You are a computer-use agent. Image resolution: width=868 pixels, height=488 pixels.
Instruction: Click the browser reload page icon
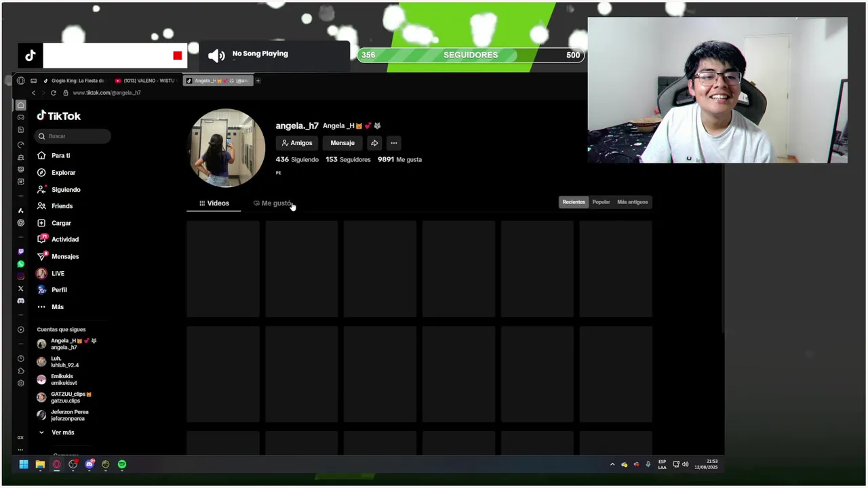pos(54,93)
